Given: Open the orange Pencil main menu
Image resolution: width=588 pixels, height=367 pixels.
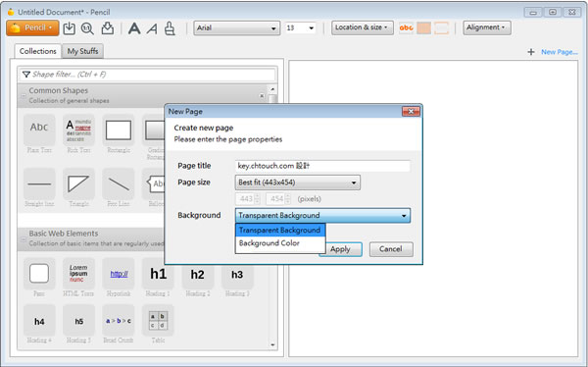Looking at the screenshot, I should point(32,28).
